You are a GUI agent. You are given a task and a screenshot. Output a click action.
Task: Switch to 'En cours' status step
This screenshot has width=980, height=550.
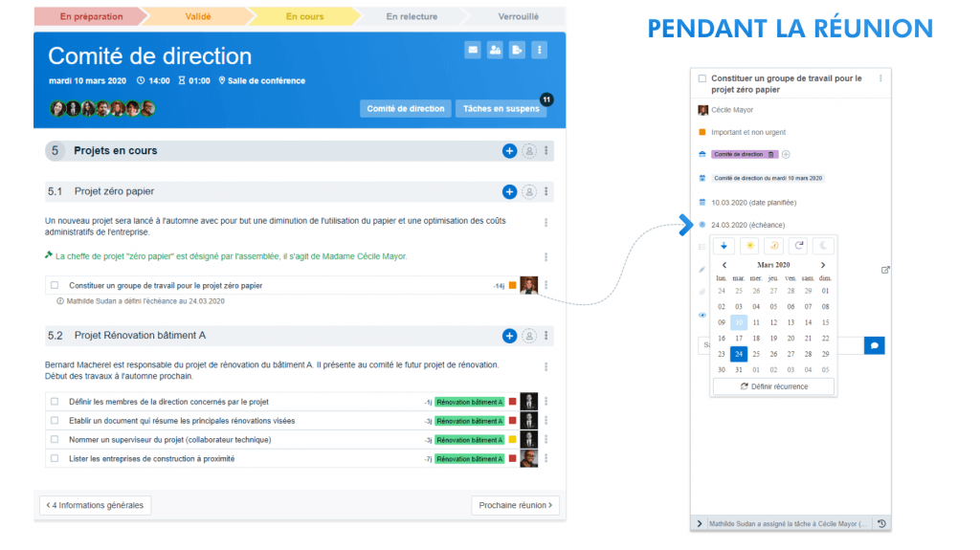[305, 16]
